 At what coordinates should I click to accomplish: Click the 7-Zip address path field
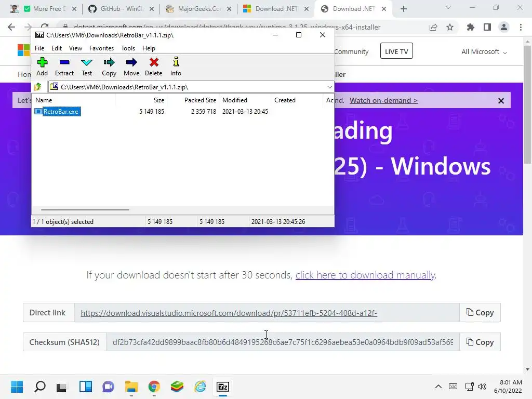point(191,87)
